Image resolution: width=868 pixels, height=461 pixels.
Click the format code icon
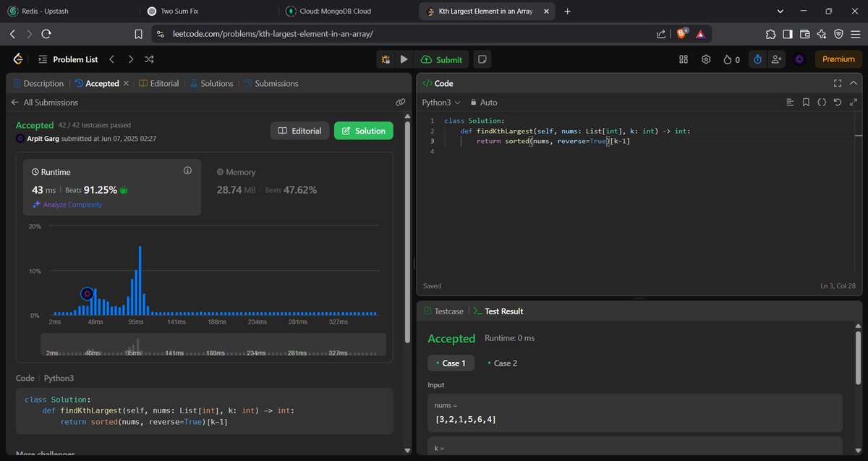tap(790, 103)
